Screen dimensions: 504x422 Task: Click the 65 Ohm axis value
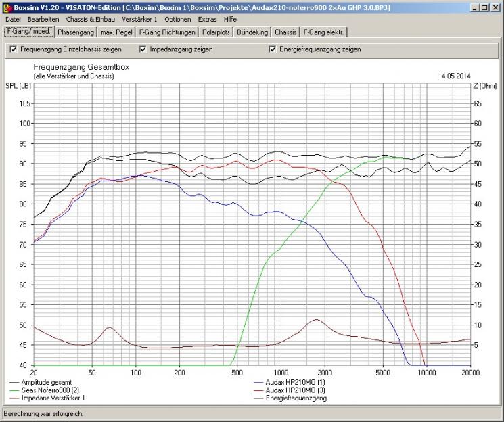click(x=478, y=103)
